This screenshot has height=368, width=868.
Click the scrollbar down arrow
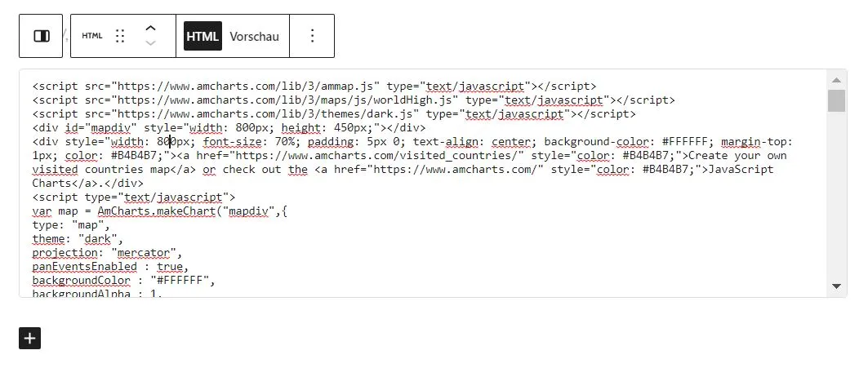(x=836, y=286)
